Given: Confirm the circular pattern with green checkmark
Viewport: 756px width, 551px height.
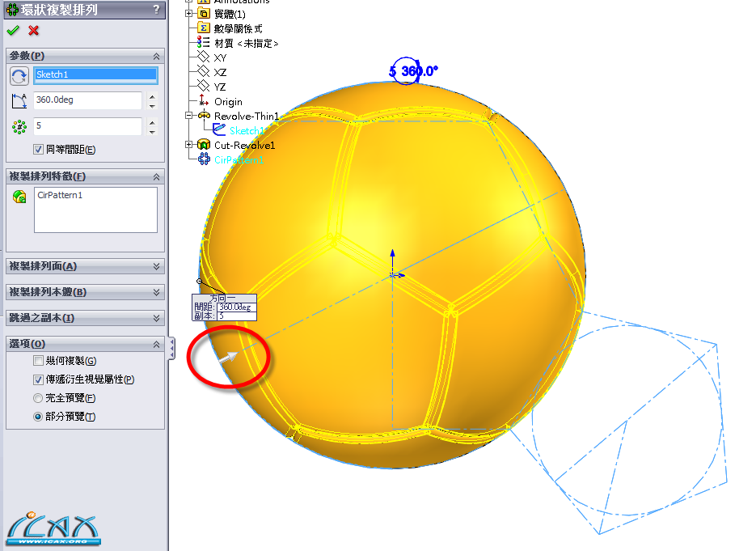Looking at the screenshot, I should pyautogui.click(x=13, y=31).
